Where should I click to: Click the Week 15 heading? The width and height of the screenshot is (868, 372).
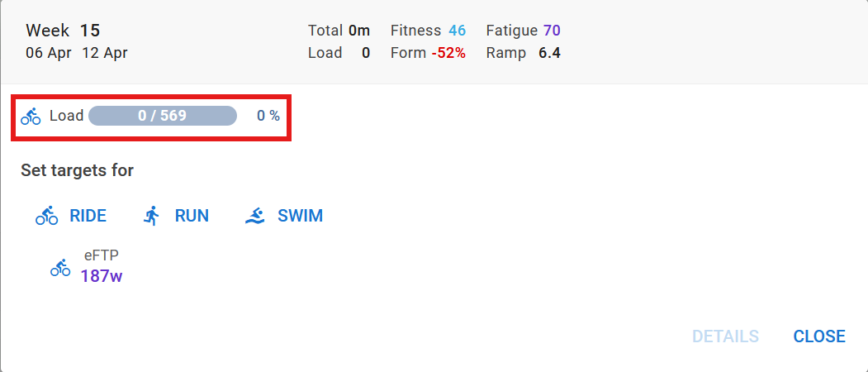point(63,31)
